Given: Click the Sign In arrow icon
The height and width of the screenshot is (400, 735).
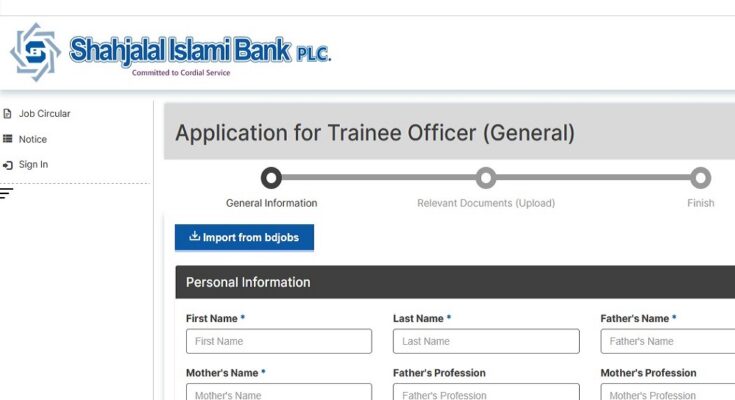Looking at the screenshot, I should coord(8,165).
